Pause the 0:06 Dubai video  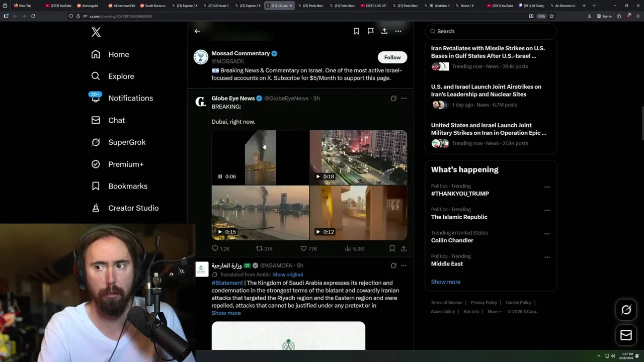coord(220,176)
